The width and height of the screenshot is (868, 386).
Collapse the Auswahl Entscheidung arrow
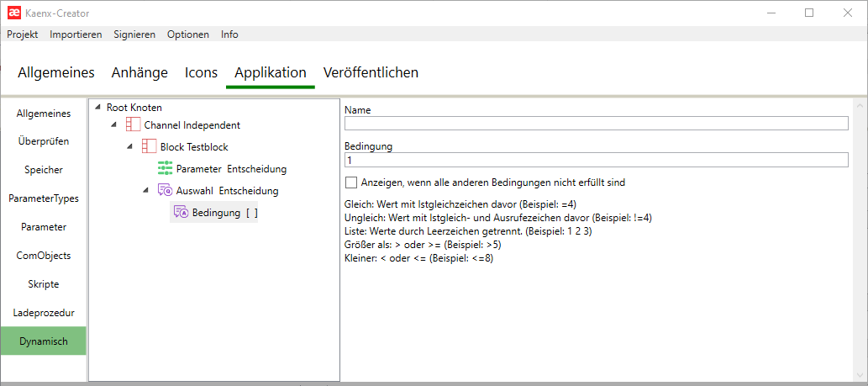click(x=146, y=190)
